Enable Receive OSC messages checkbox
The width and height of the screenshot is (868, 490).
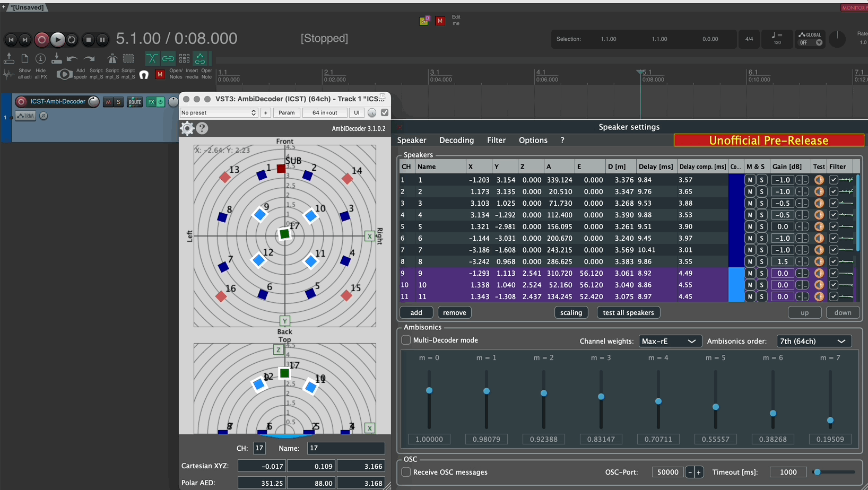pyautogui.click(x=406, y=472)
